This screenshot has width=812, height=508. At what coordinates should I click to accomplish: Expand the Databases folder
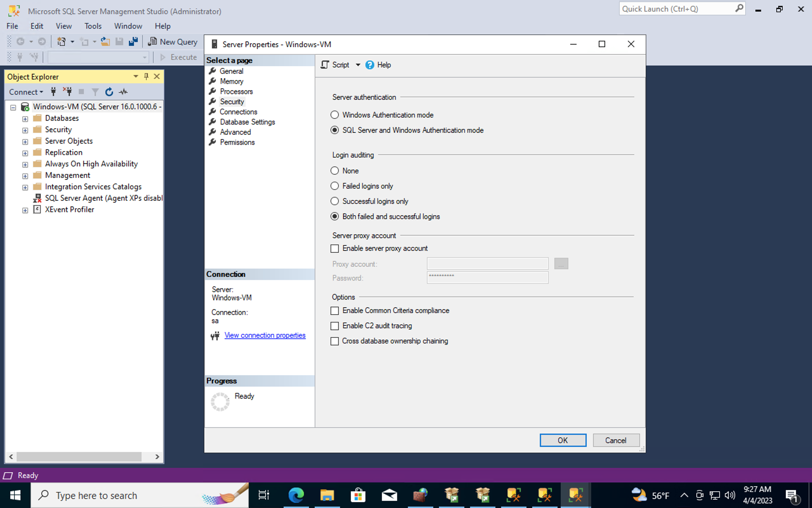[x=25, y=119]
